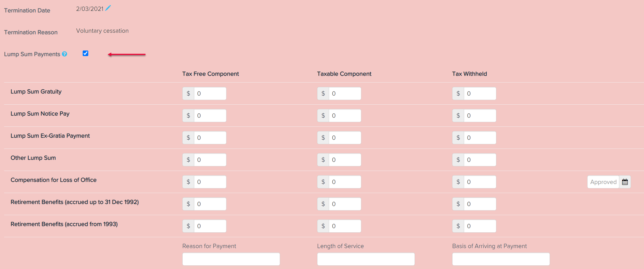Click the Approved date input field
This screenshot has width=644, height=269.
(x=603, y=182)
